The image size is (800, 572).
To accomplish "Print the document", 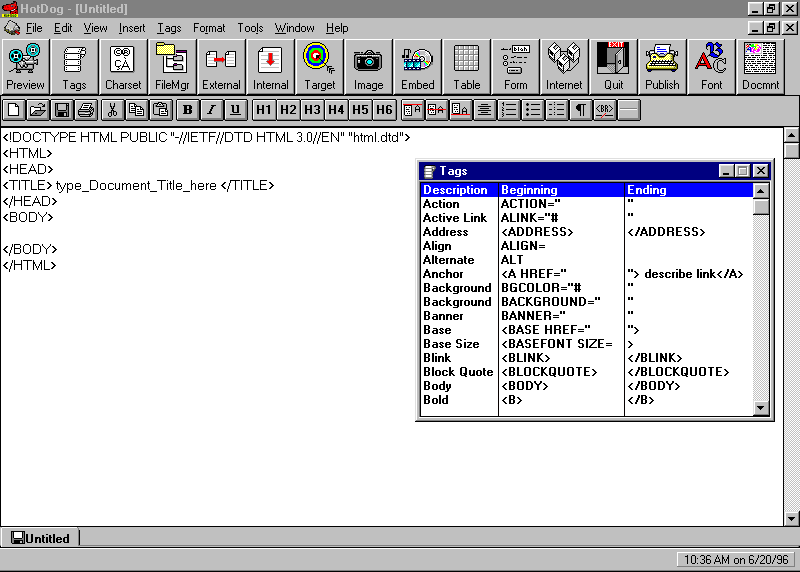I will click(x=86, y=110).
